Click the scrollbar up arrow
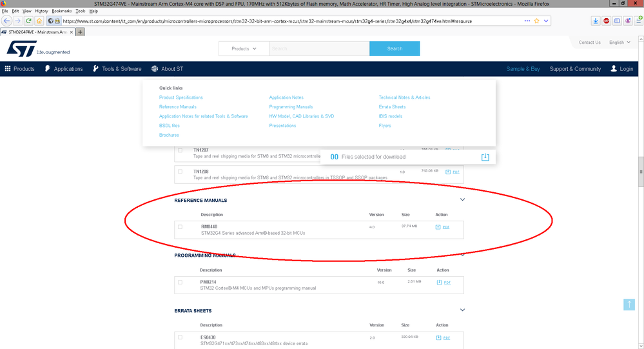 [x=641, y=39]
